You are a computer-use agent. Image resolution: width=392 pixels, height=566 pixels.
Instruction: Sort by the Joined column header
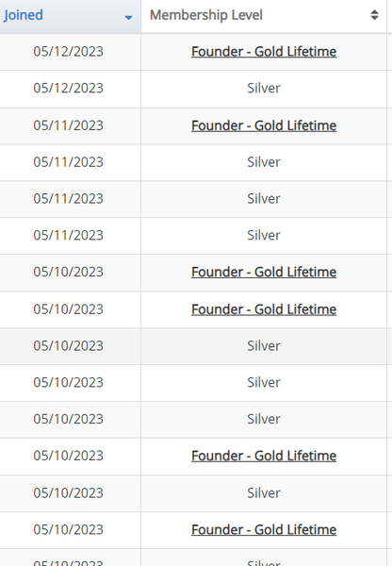[23, 15]
